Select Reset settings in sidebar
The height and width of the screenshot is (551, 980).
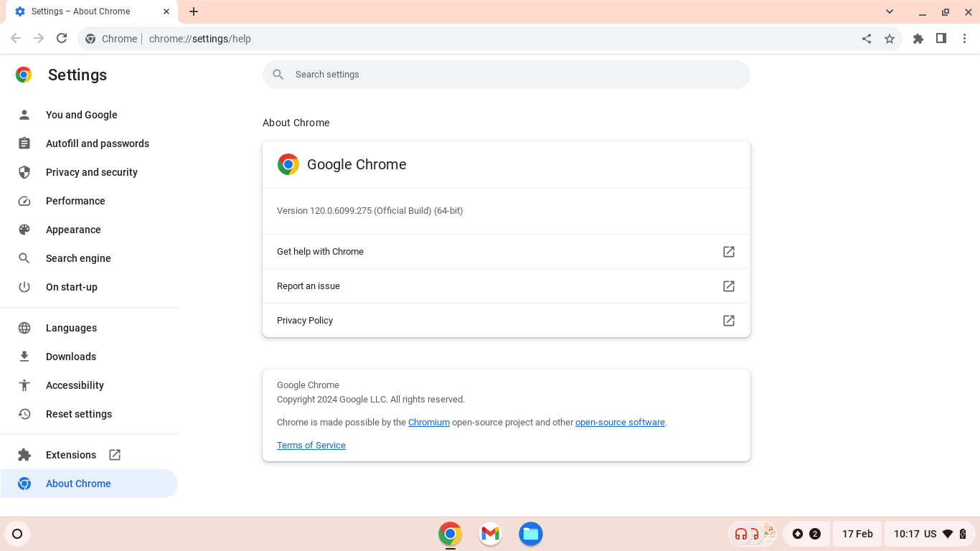[89, 414]
